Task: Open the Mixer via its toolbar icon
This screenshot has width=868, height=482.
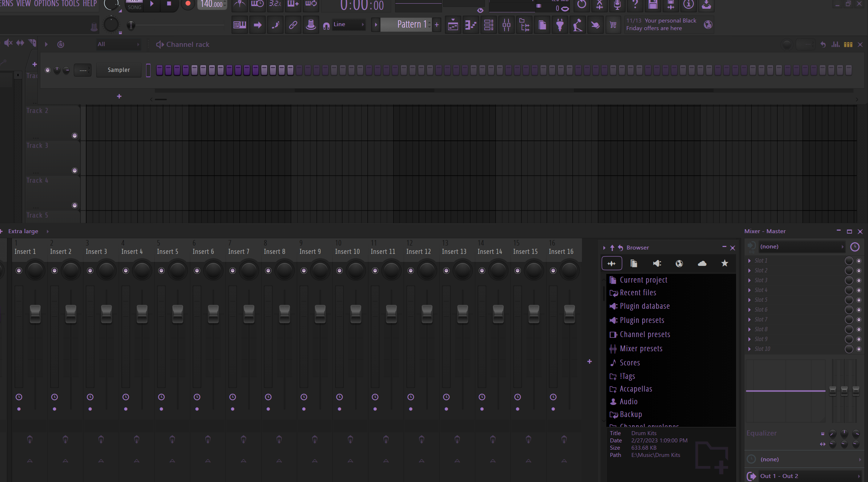Action: click(506, 25)
